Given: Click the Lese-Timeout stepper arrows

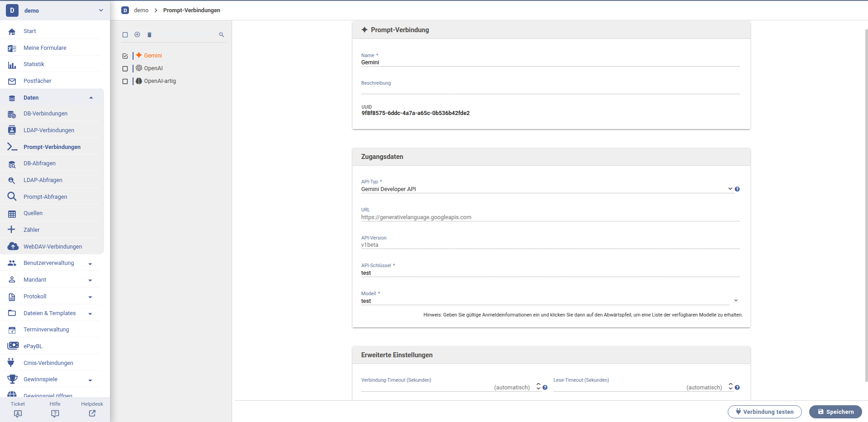Looking at the screenshot, I should point(730,386).
